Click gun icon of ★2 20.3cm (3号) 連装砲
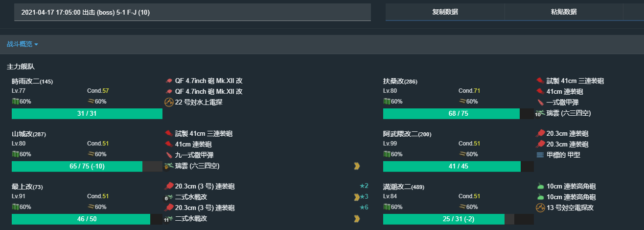This screenshot has height=230, width=644. click(x=169, y=187)
